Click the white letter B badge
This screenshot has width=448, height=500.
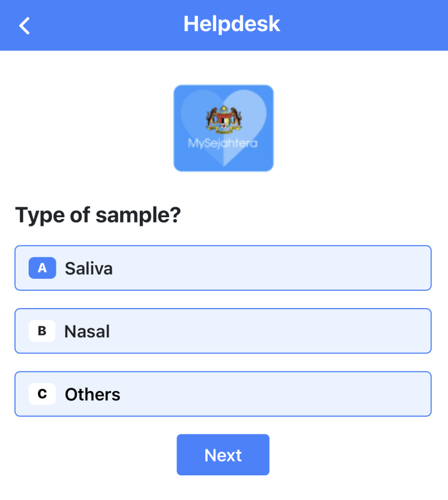click(x=42, y=331)
